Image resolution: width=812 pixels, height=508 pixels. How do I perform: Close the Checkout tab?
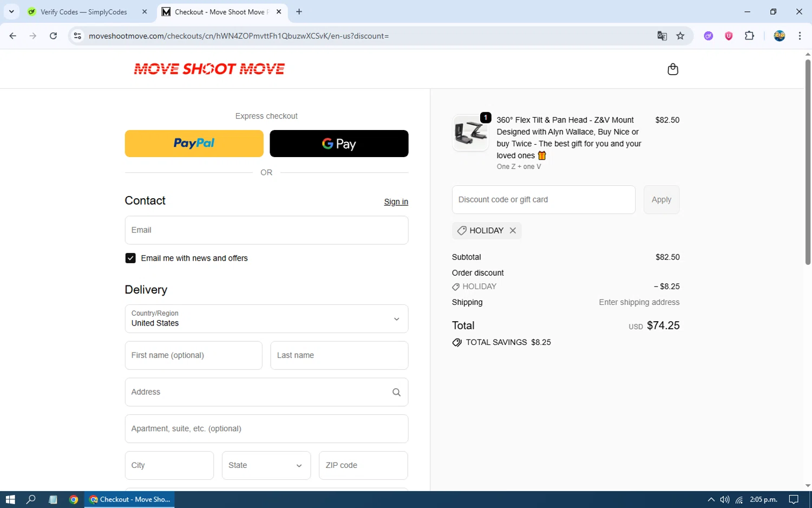pyautogui.click(x=279, y=11)
